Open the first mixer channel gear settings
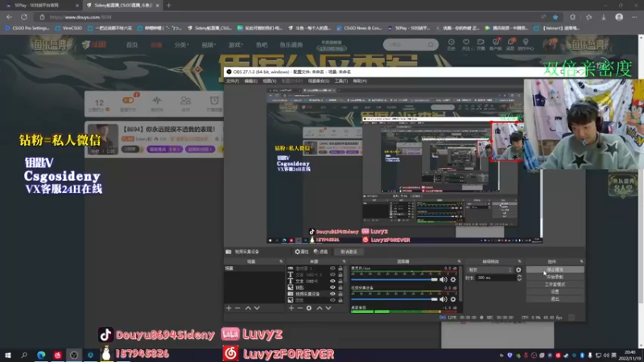644x362 pixels. [x=453, y=279]
